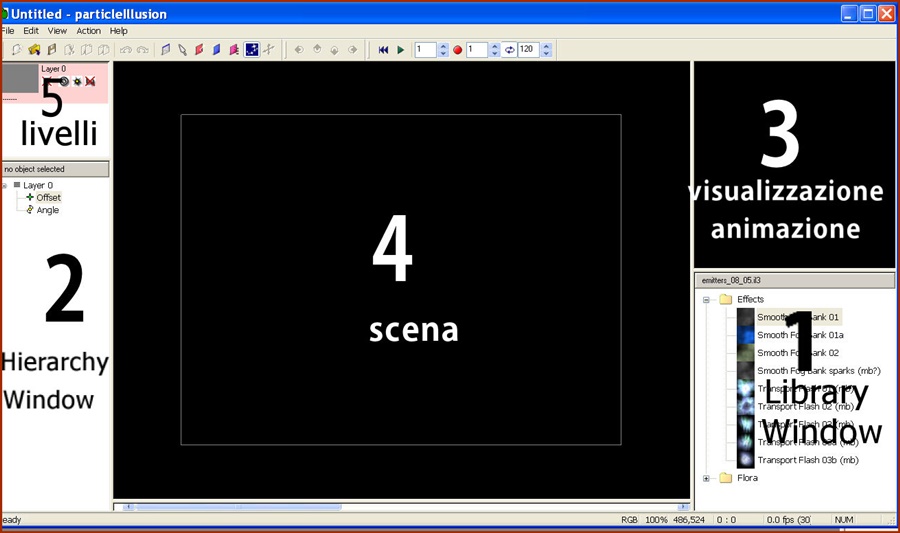
Task: Decrease current frame with spinner down arrow
Action: point(443,53)
